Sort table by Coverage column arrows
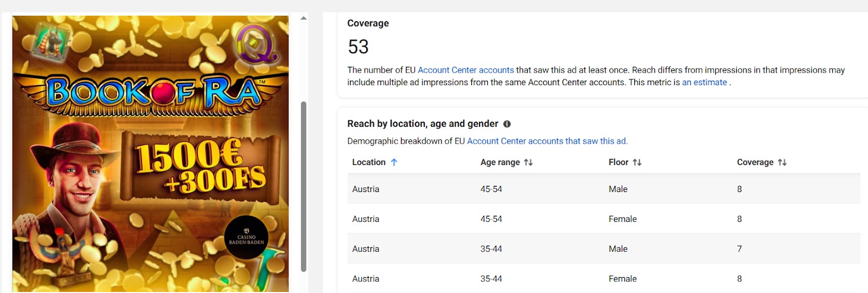 (782, 162)
